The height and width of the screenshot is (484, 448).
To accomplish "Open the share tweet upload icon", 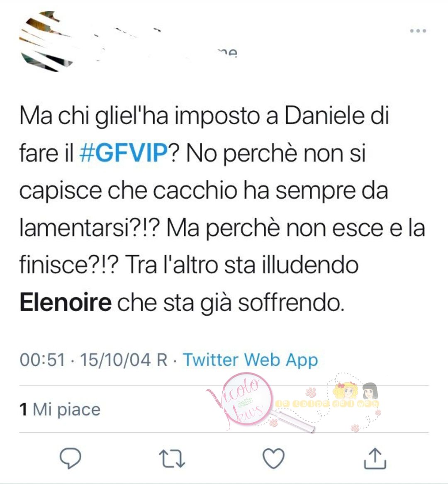I will pyautogui.click(x=375, y=459).
